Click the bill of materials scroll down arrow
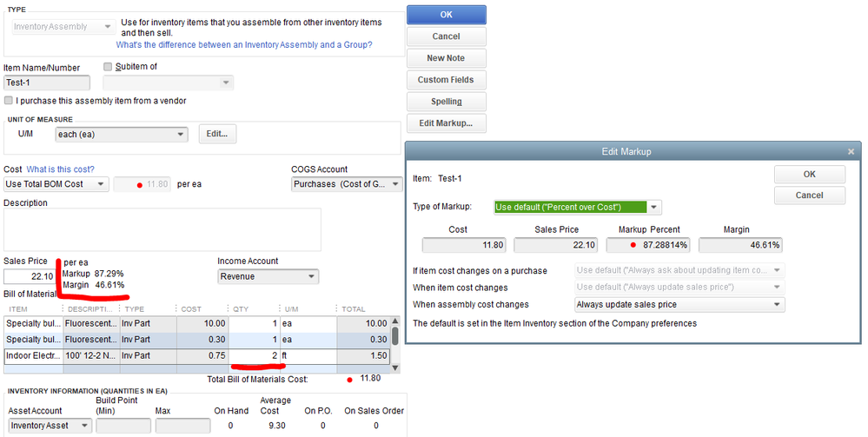The height and width of the screenshot is (437, 868). click(x=394, y=367)
